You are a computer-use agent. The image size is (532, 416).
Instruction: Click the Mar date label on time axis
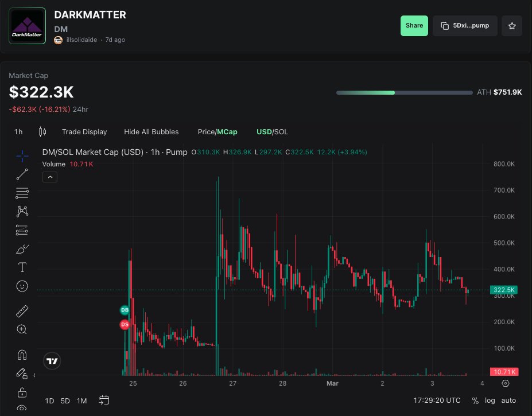332,383
